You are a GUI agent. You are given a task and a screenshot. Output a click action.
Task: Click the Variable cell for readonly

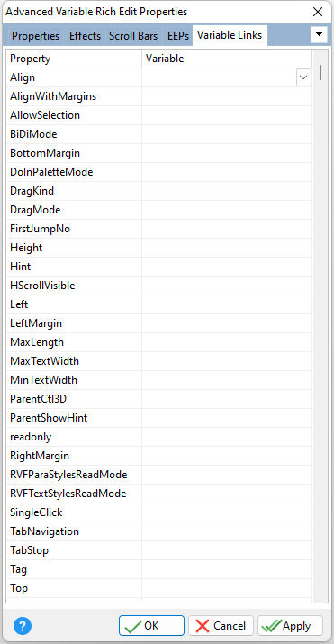point(227,437)
